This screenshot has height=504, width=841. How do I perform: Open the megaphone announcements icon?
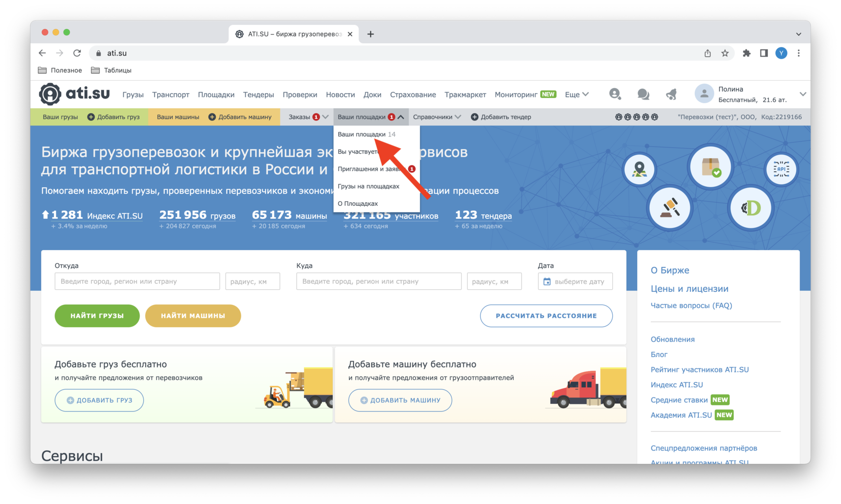671,94
